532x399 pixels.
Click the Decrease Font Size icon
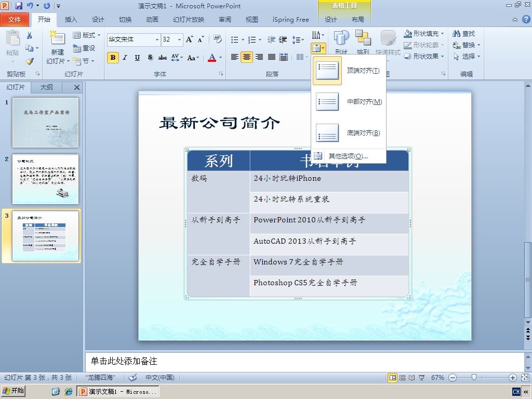(x=201, y=39)
